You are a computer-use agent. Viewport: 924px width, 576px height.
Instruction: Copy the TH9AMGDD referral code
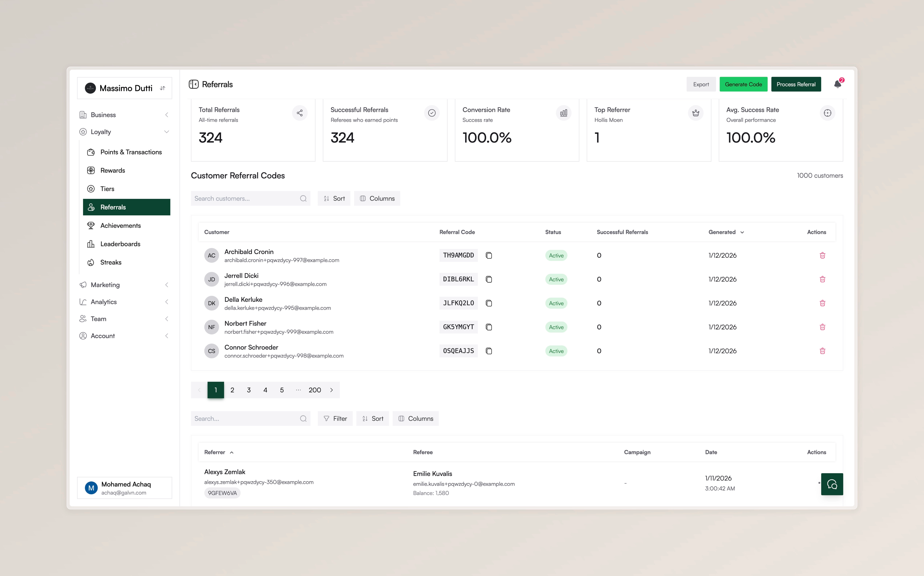(x=489, y=255)
